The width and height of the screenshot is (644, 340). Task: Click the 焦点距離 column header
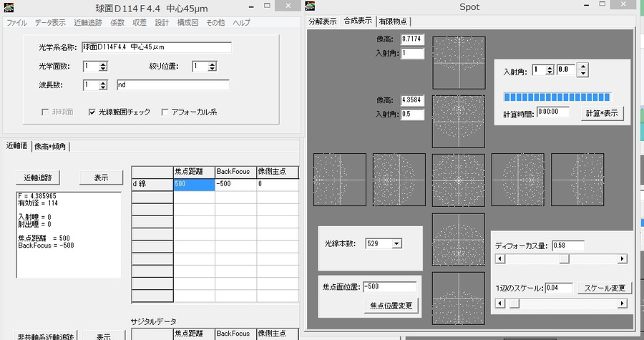(194, 172)
